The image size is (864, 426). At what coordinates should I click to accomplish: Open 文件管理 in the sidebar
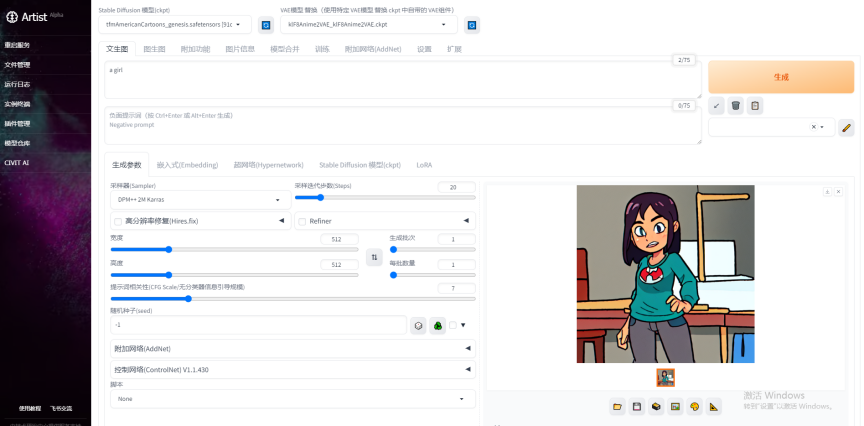tap(17, 65)
